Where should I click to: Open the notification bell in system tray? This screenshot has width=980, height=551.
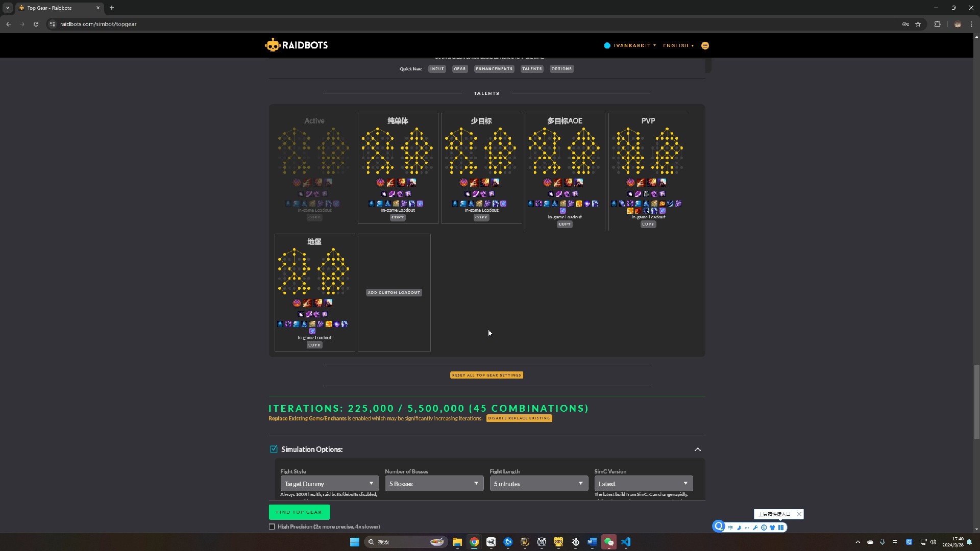click(969, 542)
